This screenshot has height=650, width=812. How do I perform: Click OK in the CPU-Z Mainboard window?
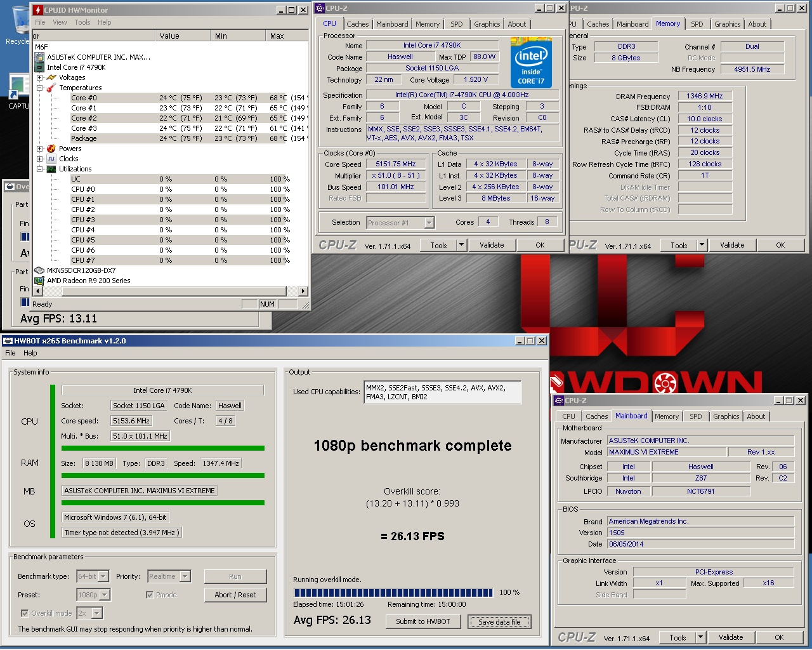pos(779,637)
